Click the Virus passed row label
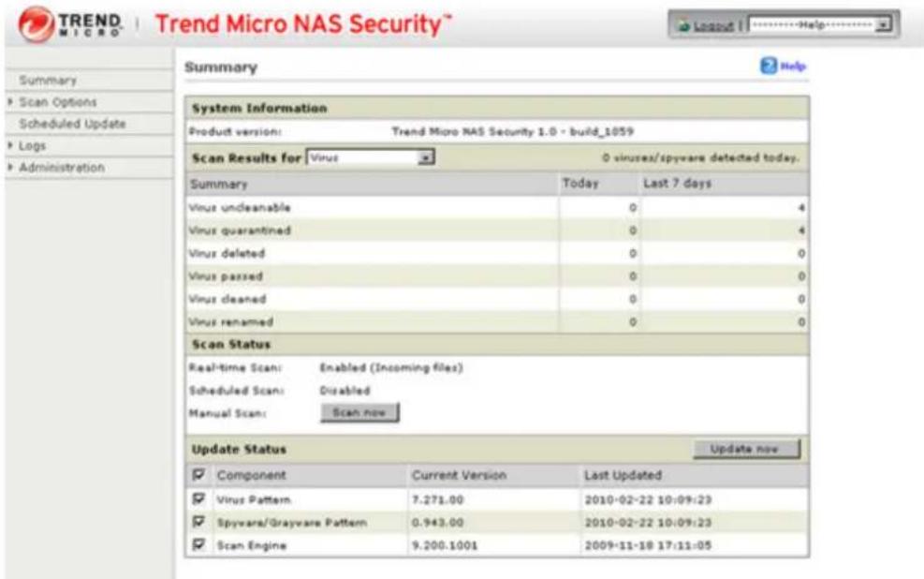Image resolution: width=924 pixels, height=579 pixels. [x=226, y=276]
